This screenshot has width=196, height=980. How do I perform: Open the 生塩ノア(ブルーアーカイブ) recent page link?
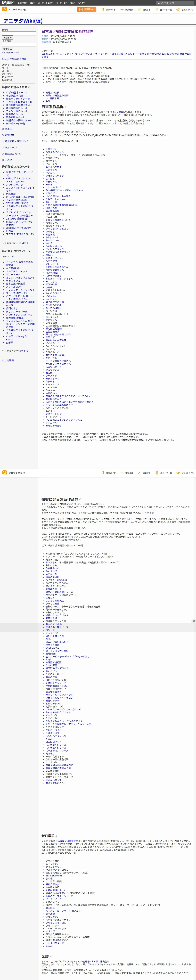[19, 173]
